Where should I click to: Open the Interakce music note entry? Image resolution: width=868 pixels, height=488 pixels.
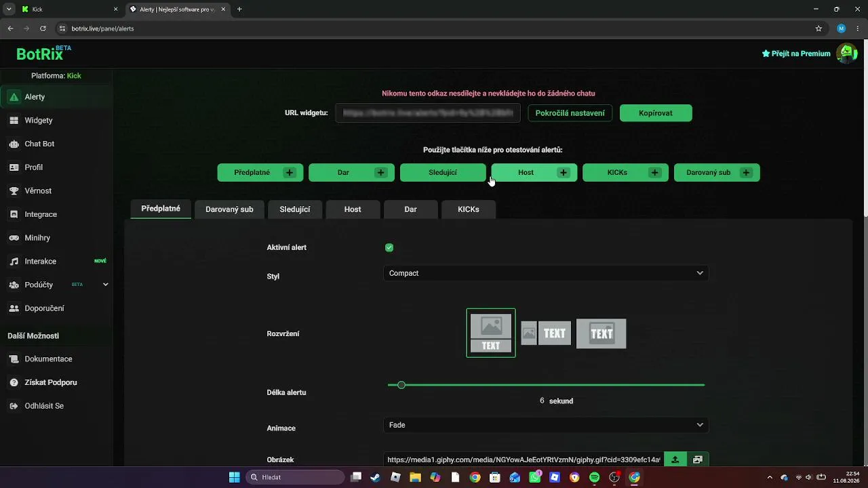[56, 261]
